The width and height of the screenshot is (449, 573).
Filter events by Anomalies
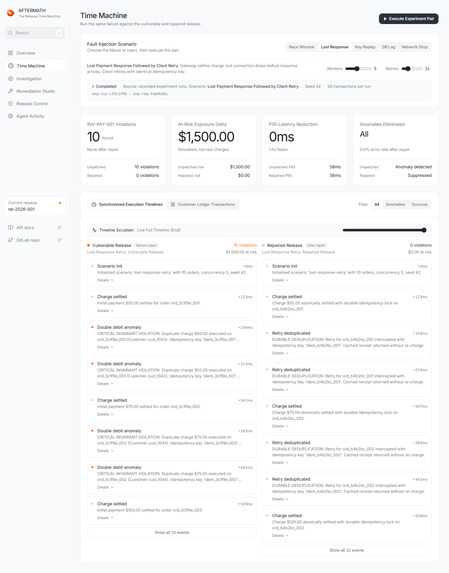(395, 204)
